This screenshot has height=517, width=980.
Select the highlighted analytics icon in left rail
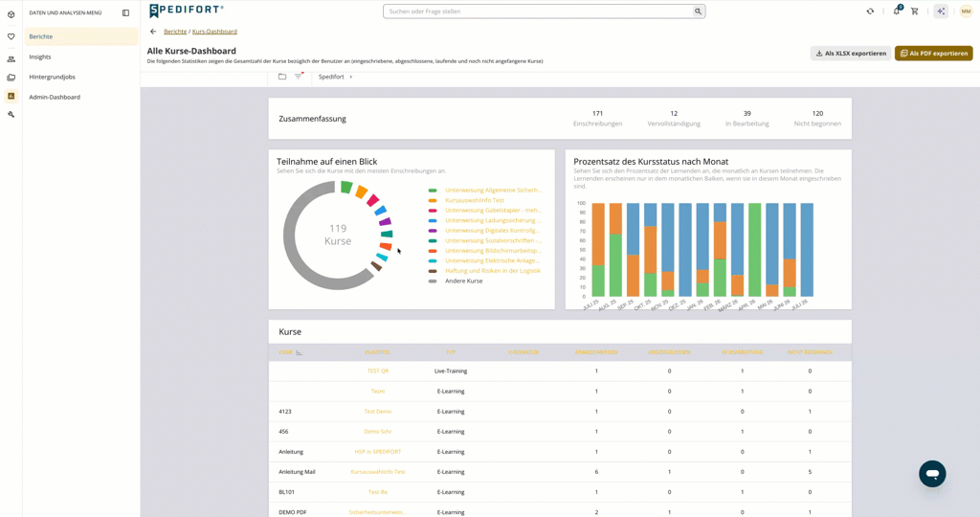pyautogui.click(x=11, y=97)
